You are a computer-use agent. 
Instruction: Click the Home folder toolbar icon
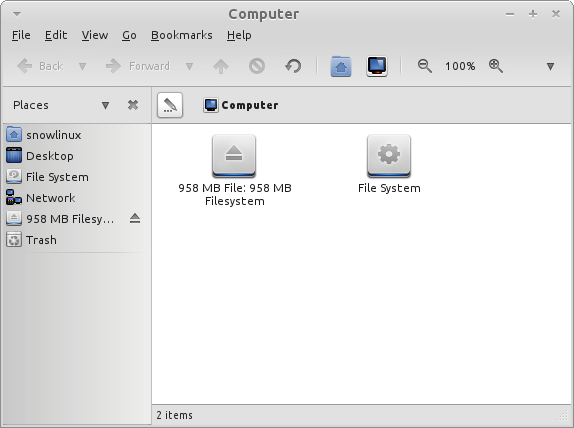pyautogui.click(x=341, y=66)
